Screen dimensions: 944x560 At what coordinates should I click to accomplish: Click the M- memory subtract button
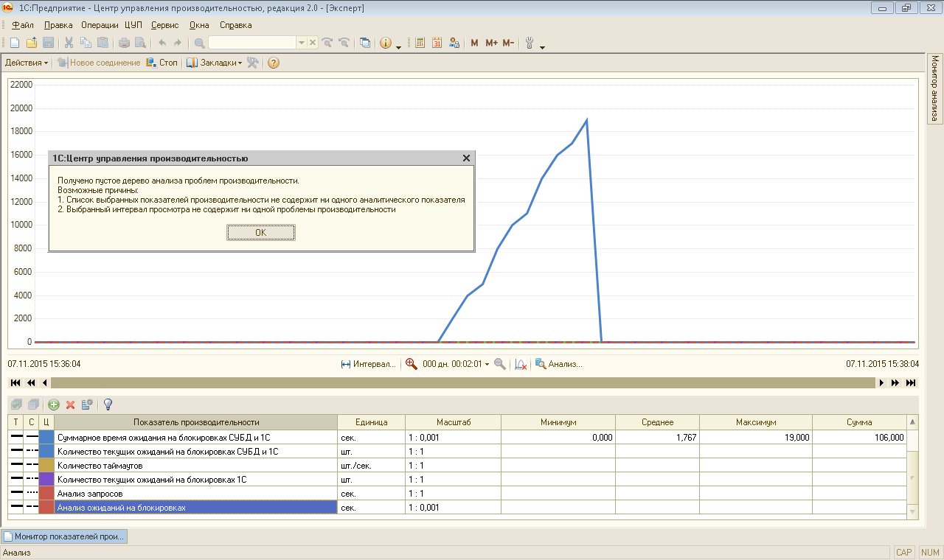tap(508, 43)
